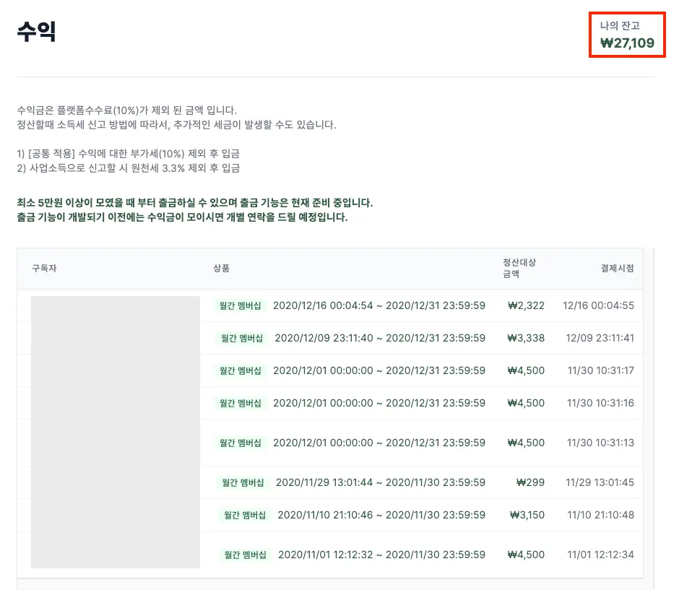This screenshot has width=679, height=616.
Task: Select the ₩2,322 settlement amount
Action: point(526,305)
